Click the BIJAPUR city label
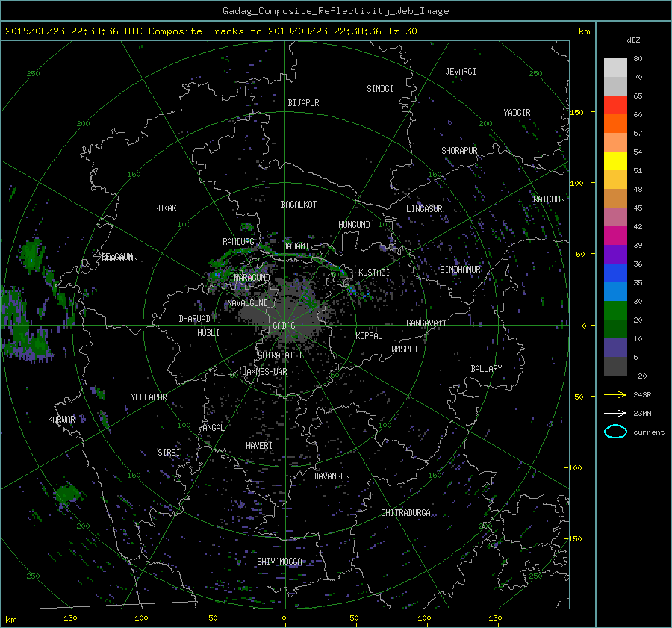Viewport: 672px width, 628px height. (x=303, y=103)
